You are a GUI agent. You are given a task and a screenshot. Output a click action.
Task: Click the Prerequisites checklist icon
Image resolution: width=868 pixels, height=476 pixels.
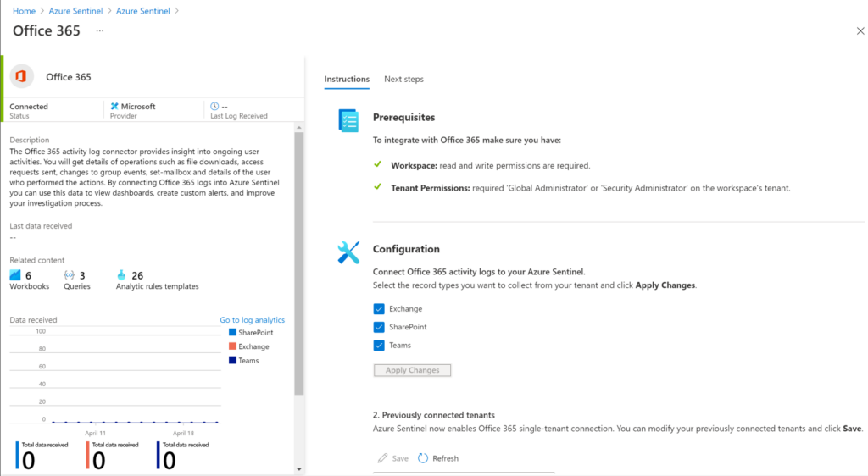tap(348, 120)
